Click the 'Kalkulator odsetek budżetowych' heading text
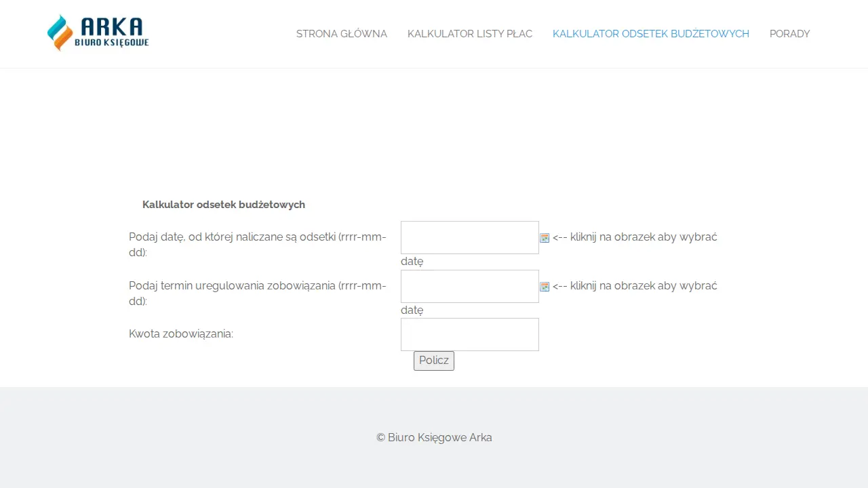 224,205
